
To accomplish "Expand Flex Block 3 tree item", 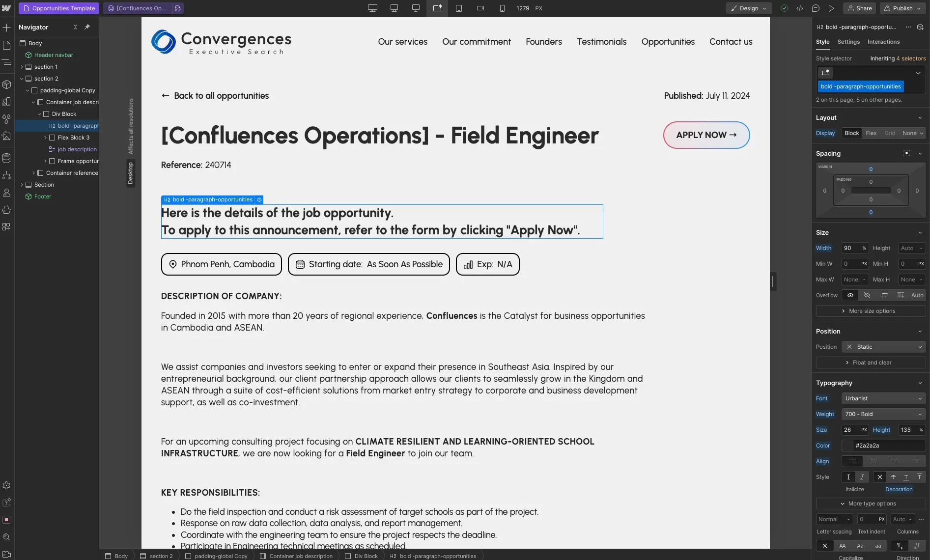I will point(45,138).
